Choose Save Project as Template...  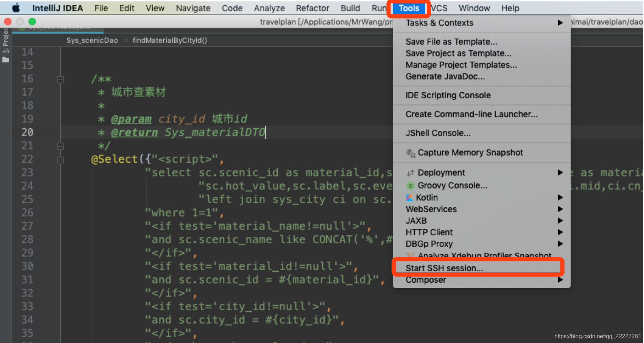coord(482,53)
